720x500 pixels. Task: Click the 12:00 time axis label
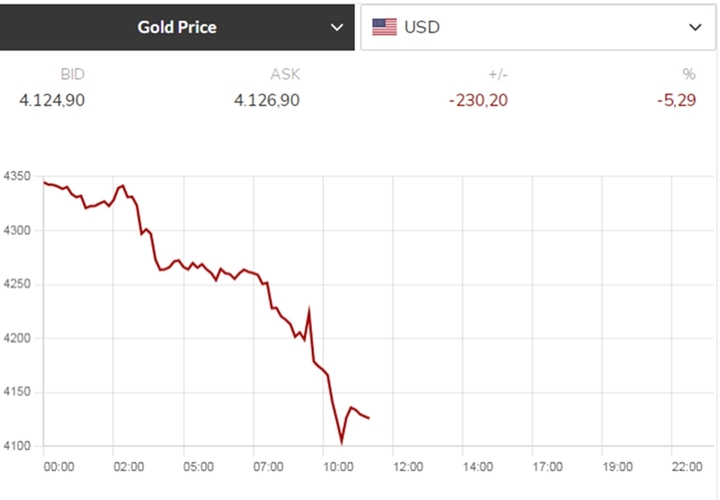[x=409, y=467]
